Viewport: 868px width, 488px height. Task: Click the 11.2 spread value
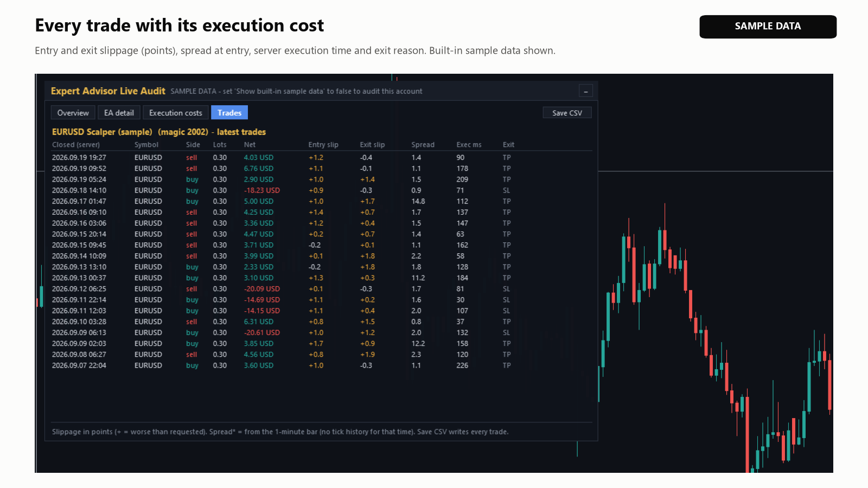(x=418, y=278)
